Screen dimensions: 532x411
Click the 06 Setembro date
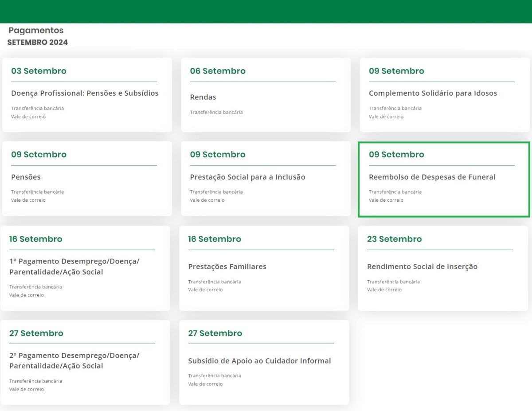(218, 71)
